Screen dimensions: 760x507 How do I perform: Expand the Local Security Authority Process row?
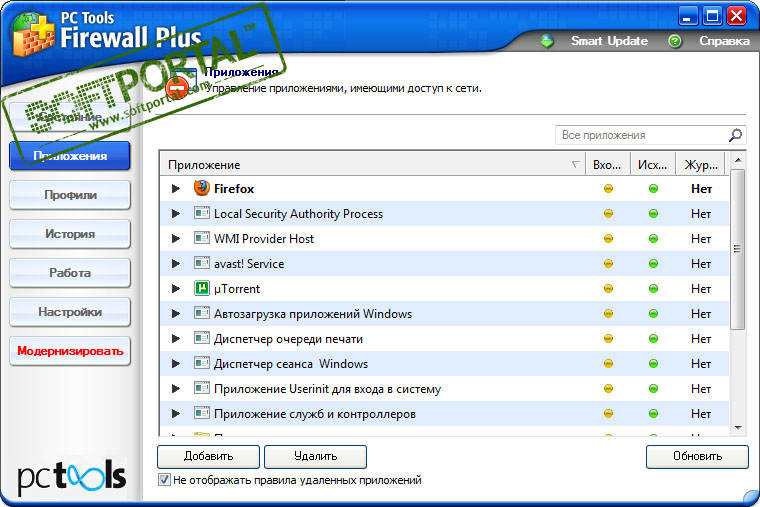tap(176, 213)
